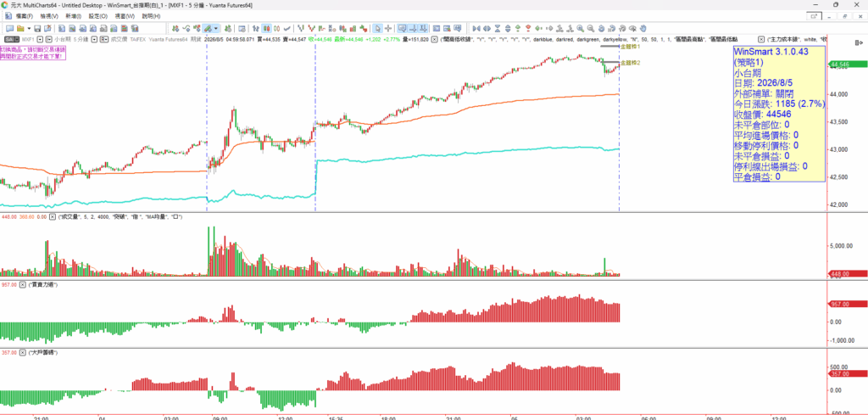Click the open folder toolbar icon

click(20, 28)
